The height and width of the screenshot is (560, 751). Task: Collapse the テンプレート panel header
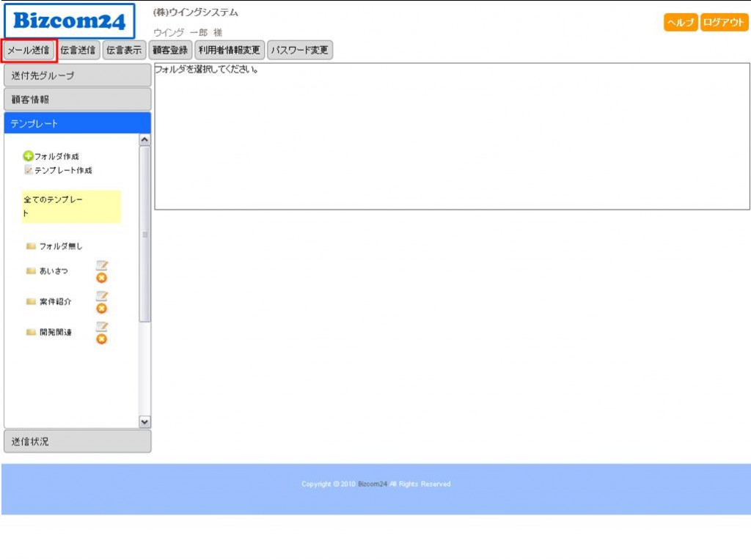(x=77, y=123)
